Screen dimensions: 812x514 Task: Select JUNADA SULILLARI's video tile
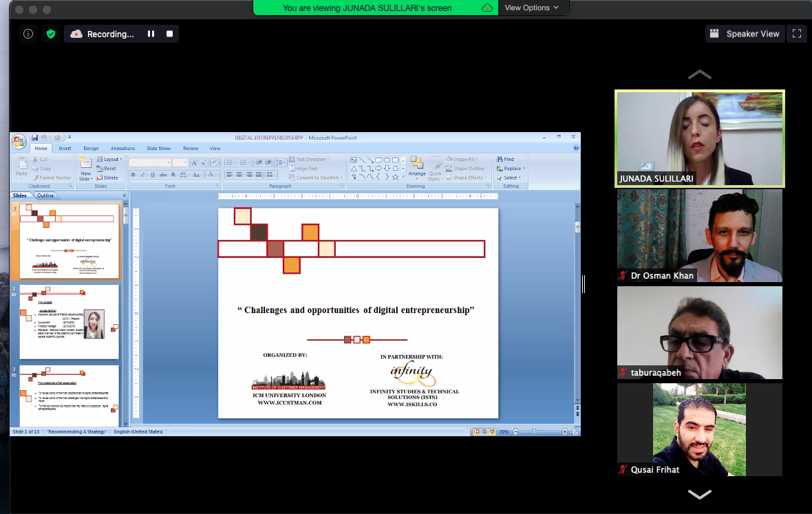(x=699, y=138)
